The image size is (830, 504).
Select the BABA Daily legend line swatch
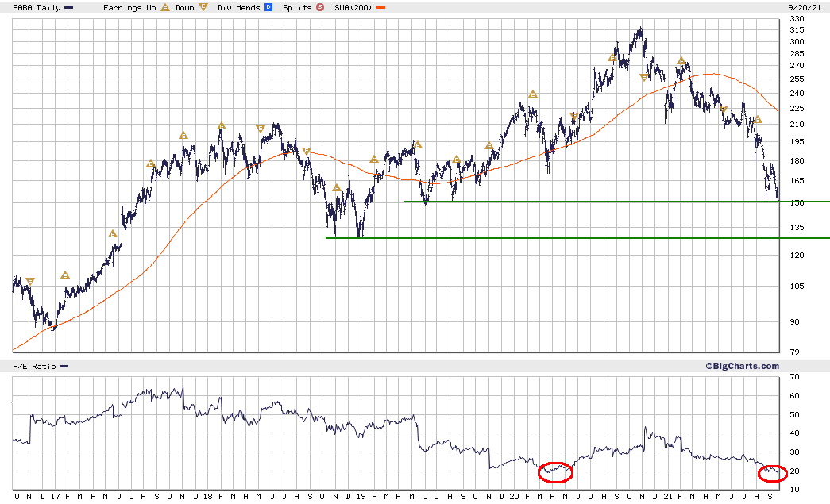[69, 8]
